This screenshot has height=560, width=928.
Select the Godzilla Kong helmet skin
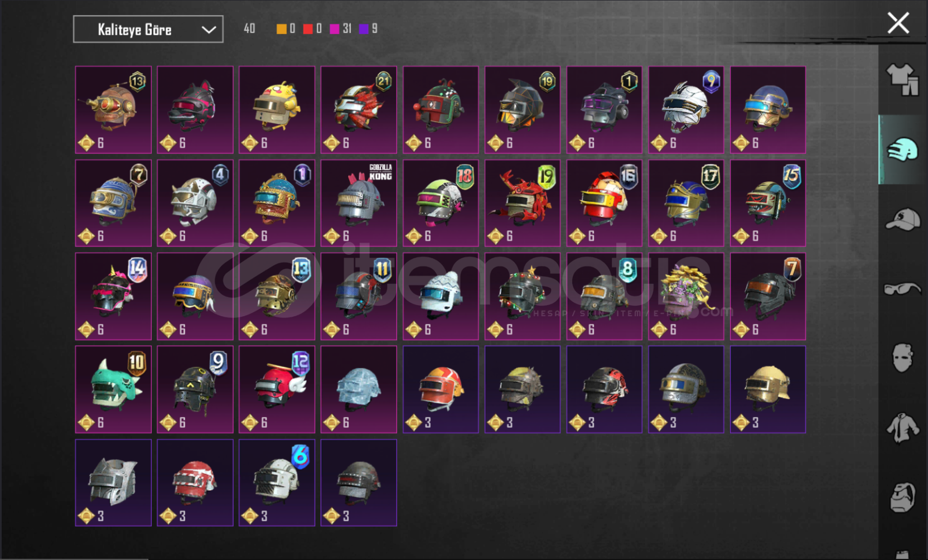(359, 203)
